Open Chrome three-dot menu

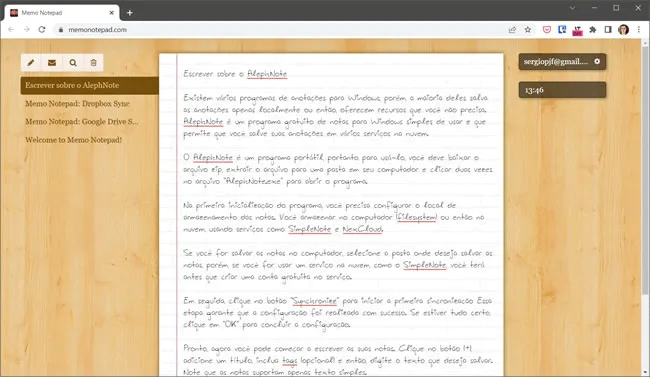(x=639, y=29)
